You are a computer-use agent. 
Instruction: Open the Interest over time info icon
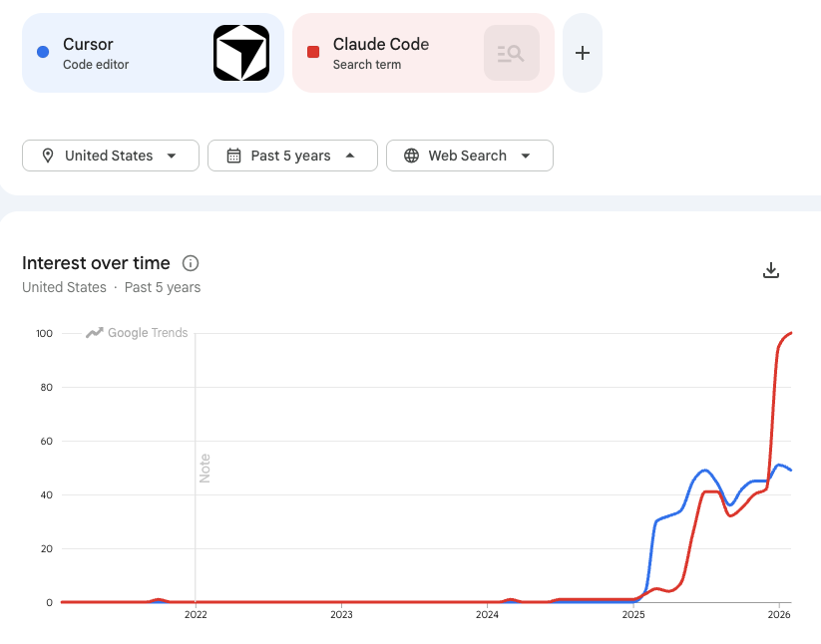click(191, 263)
